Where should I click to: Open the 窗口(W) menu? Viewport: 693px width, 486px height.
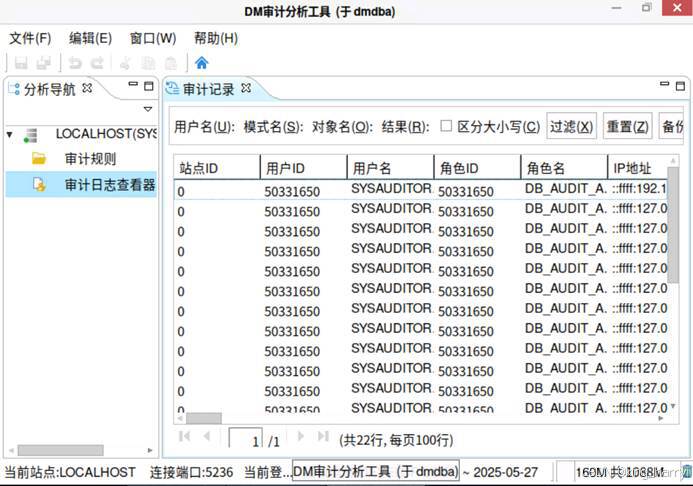coord(153,38)
